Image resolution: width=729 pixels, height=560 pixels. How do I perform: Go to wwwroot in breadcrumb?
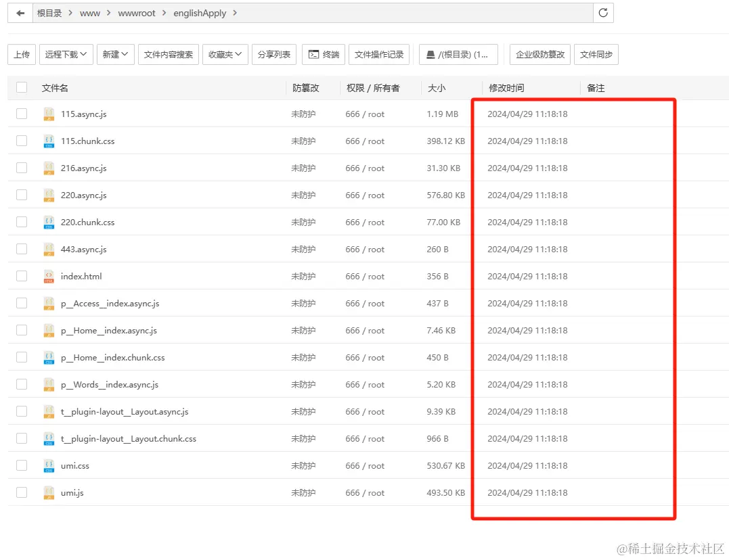[137, 13]
